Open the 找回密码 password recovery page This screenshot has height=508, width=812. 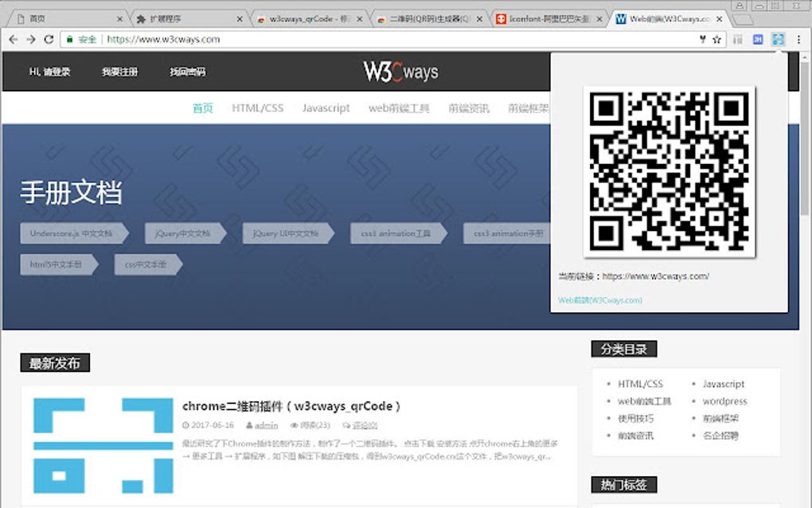(x=189, y=71)
